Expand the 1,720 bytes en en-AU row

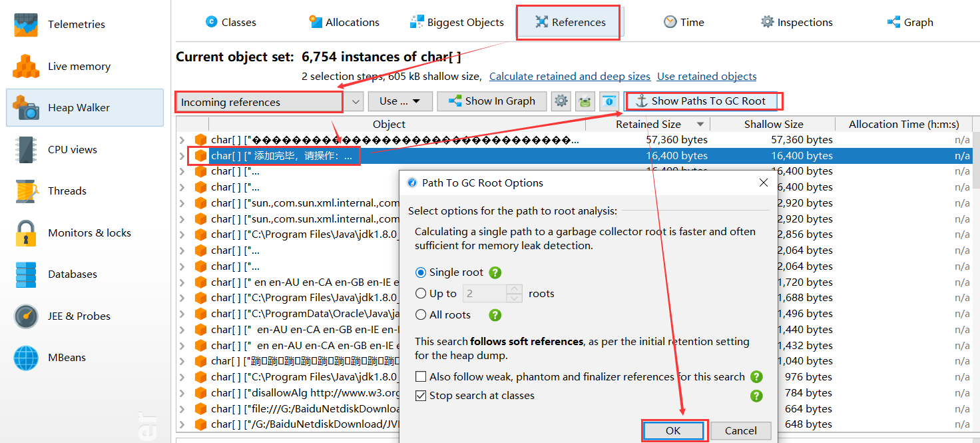point(182,282)
